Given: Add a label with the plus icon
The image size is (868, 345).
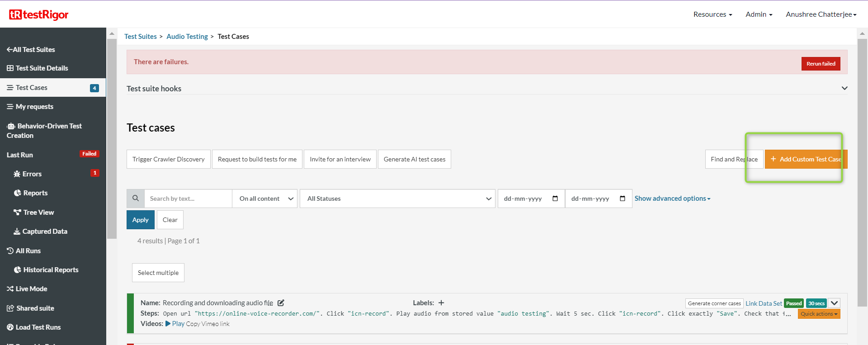Looking at the screenshot, I should pos(441,303).
